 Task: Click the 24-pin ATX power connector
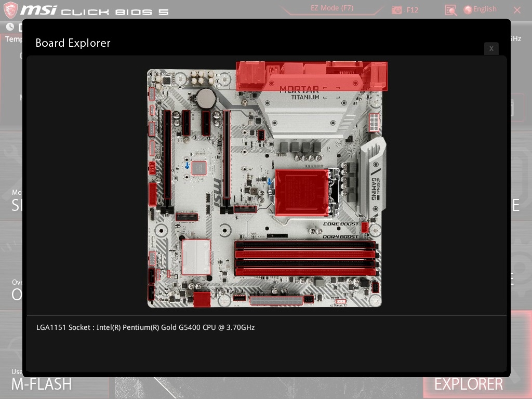(x=276, y=301)
